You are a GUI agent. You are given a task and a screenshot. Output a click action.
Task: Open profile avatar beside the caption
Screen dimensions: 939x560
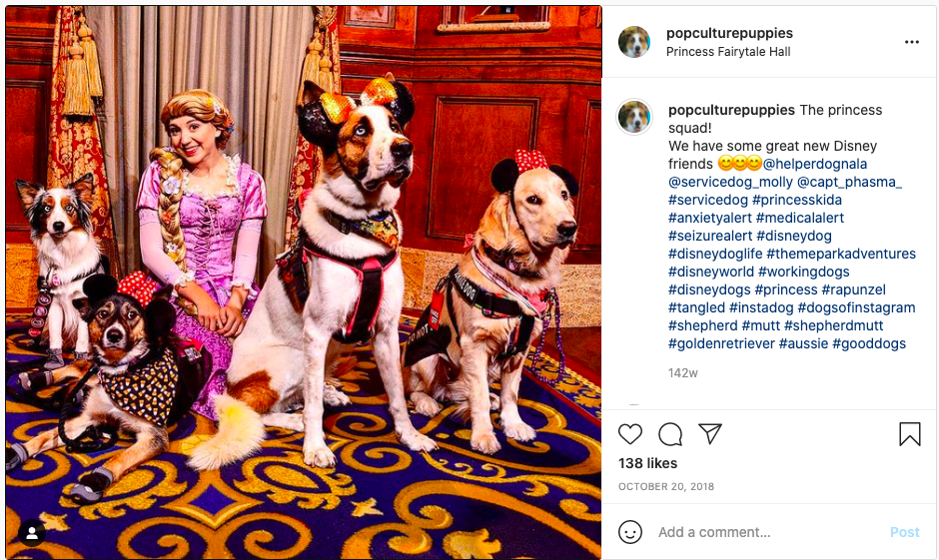tap(634, 116)
